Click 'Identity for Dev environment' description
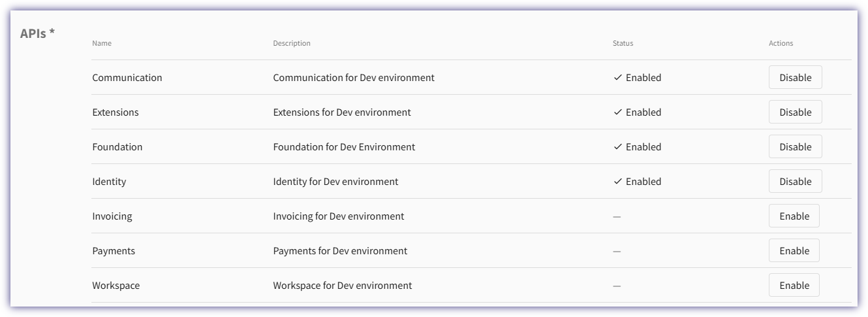This screenshot has height=317, width=868. pyautogui.click(x=335, y=181)
